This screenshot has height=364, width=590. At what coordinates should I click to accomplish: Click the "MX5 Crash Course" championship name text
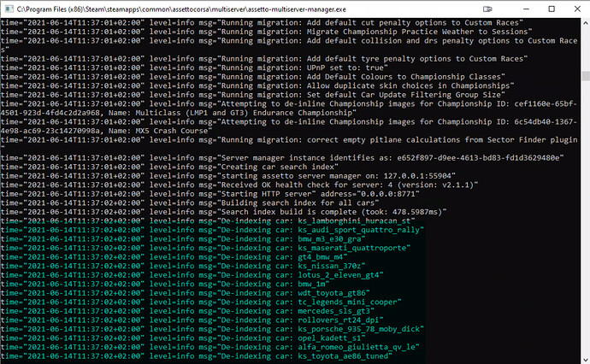pyautogui.click(x=171, y=131)
